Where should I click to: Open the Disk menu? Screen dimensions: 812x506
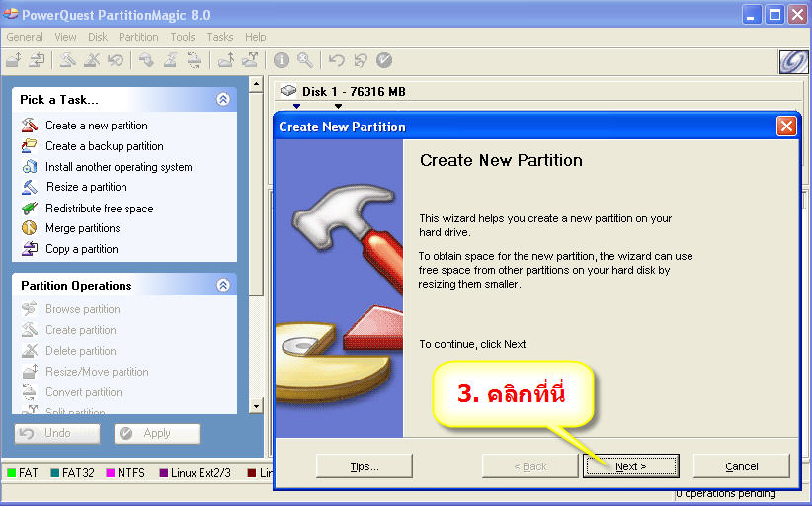[98, 37]
